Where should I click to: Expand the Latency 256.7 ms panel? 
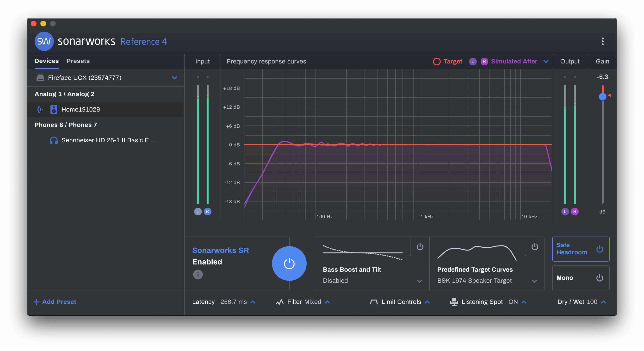pyautogui.click(x=253, y=302)
